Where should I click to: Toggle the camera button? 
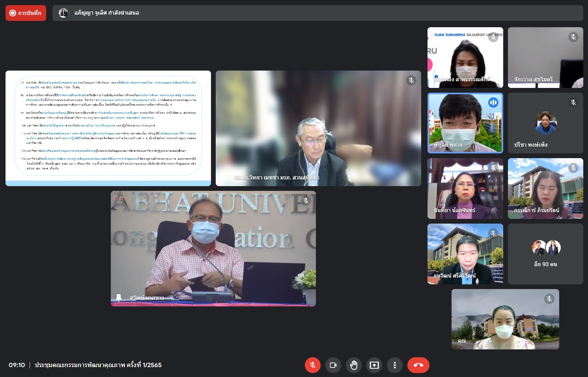(333, 365)
